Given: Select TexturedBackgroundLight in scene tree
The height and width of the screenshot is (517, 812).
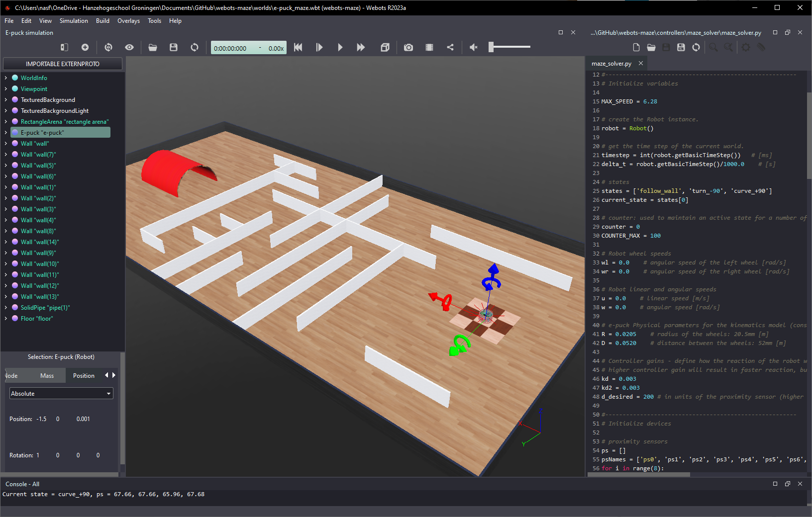Looking at the screenshot, I should 55,111.
